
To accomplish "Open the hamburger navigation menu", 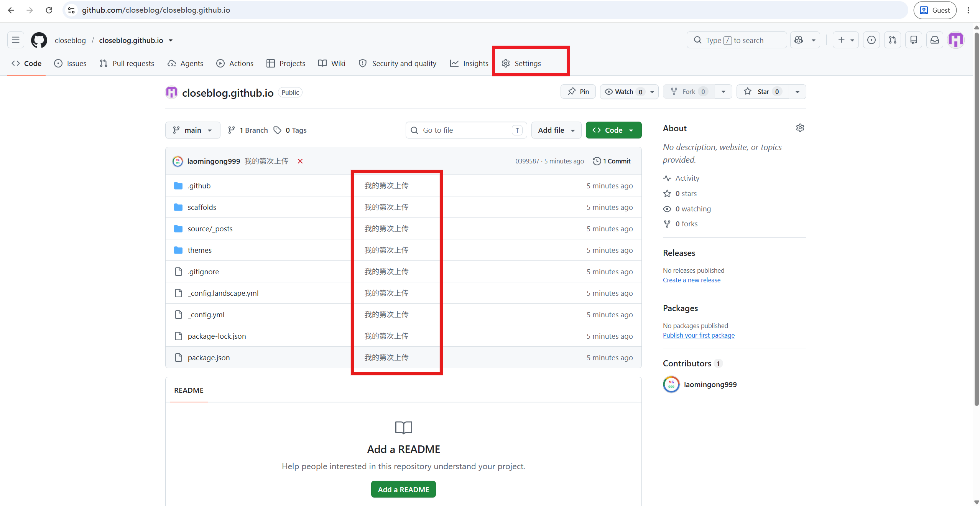I will coord(16,40).
